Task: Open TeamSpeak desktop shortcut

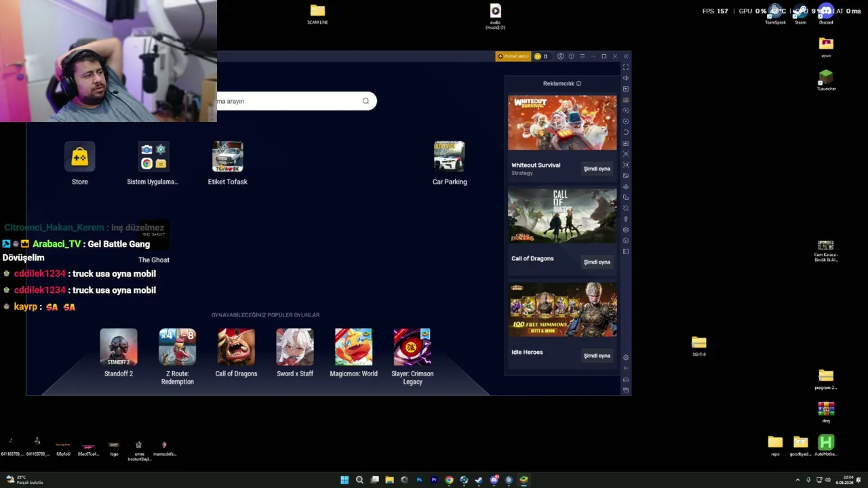Action: pos(775,15)
